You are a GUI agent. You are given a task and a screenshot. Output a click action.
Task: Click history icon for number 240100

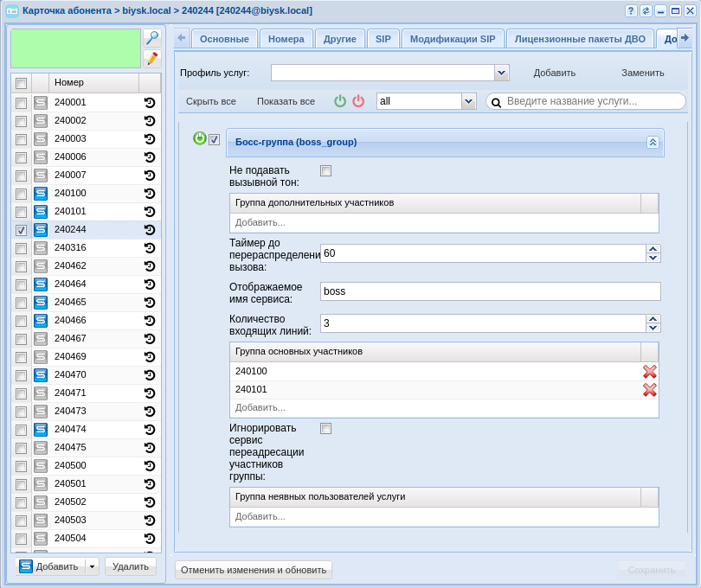pos(150,193)
